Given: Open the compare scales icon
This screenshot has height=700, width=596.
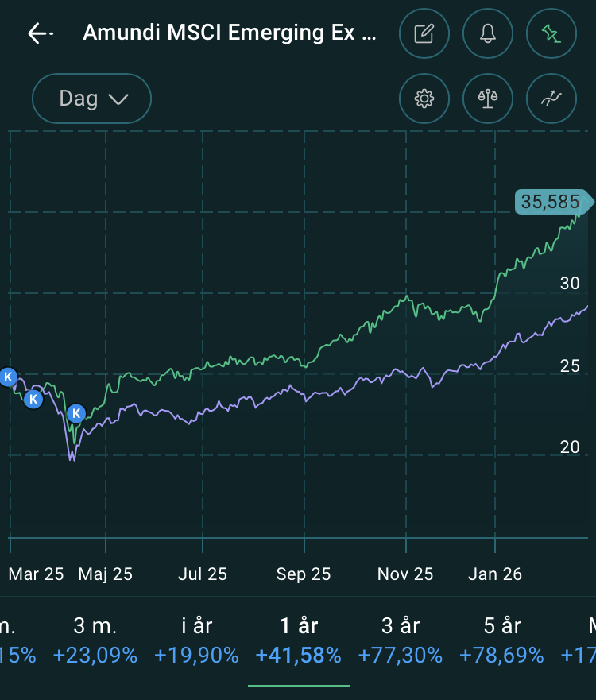Looking at the screenshot, I should pyautogui.click(x=488, y=99).
